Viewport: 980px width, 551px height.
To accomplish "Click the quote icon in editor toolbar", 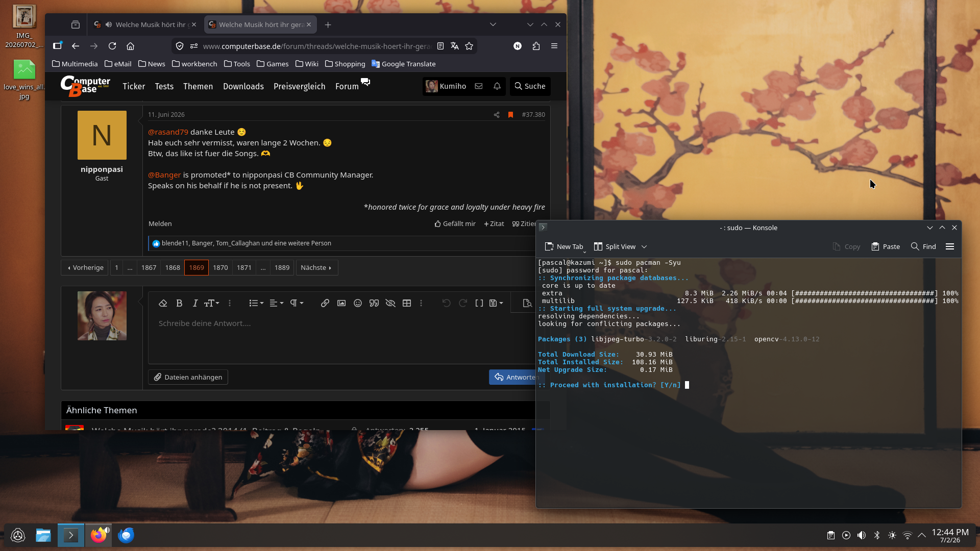I will (x=374, y=303).
